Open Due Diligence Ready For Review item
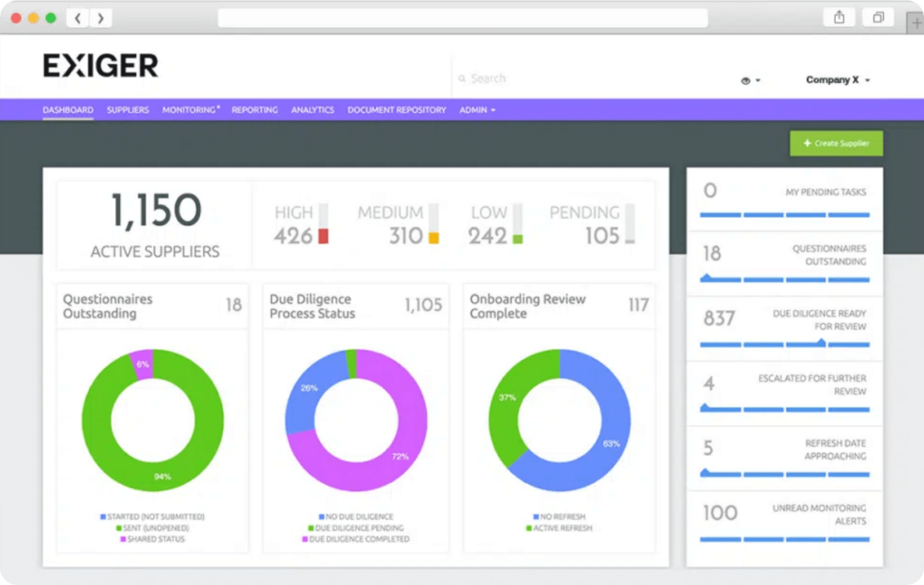This screenshot has width=924, height=585. [784, 329]
